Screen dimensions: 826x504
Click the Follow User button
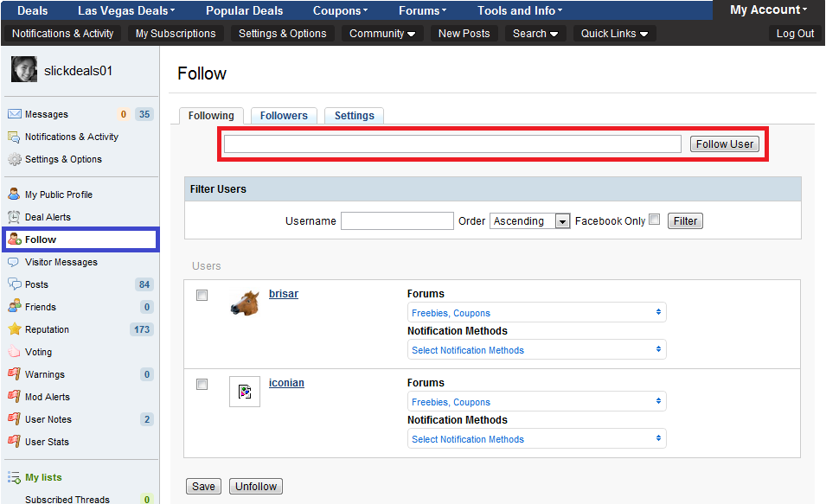tap(724, 144)
